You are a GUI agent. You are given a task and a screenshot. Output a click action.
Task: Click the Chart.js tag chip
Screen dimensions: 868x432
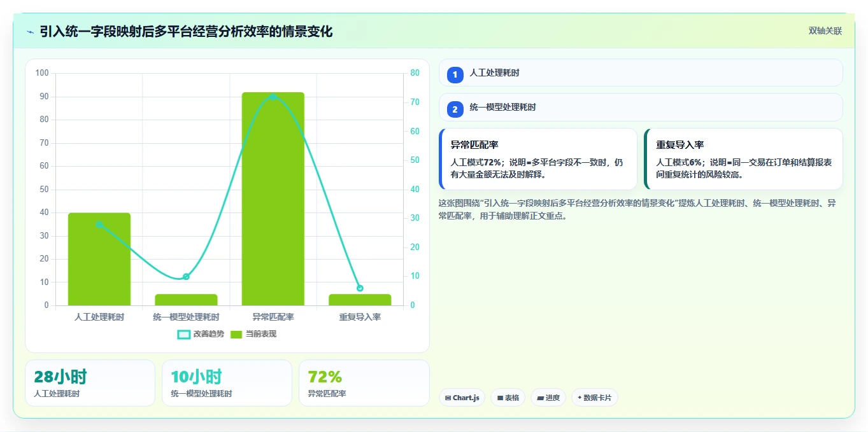click(462, 398)
